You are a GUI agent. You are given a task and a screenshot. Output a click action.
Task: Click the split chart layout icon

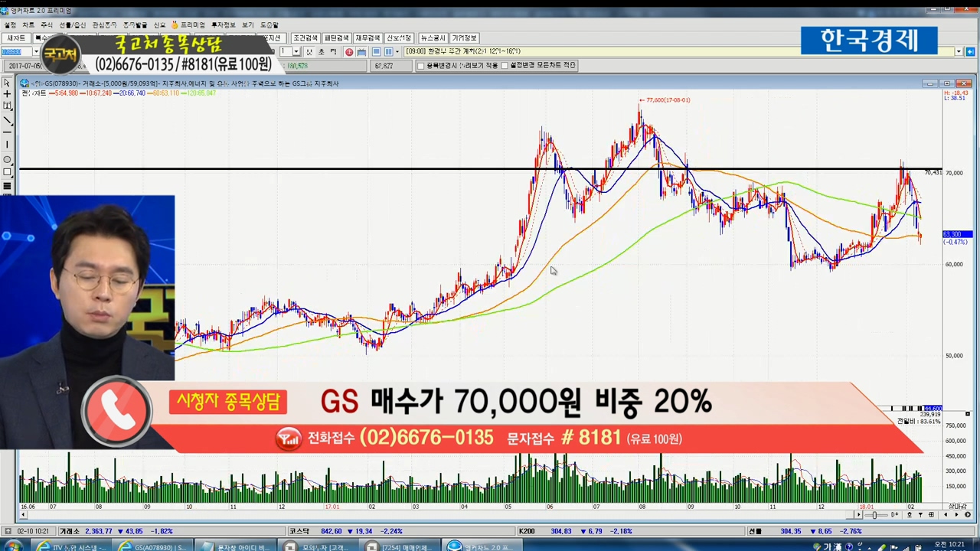pyautogui.click(x=388, y=52)
